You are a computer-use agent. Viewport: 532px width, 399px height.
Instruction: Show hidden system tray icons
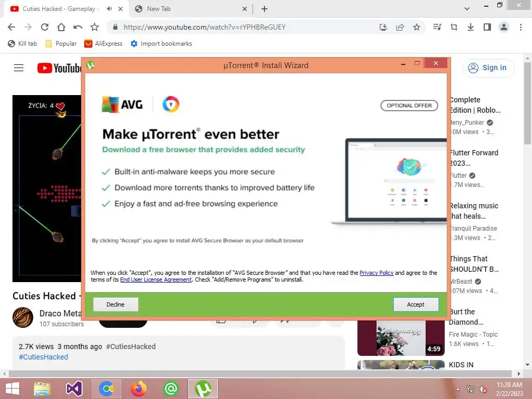[458, 389]
